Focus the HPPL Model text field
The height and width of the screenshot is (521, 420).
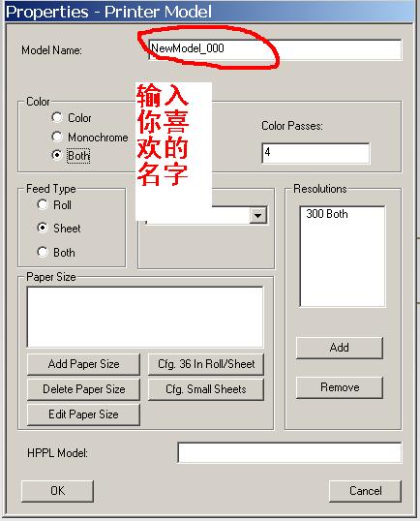point(289,452)
